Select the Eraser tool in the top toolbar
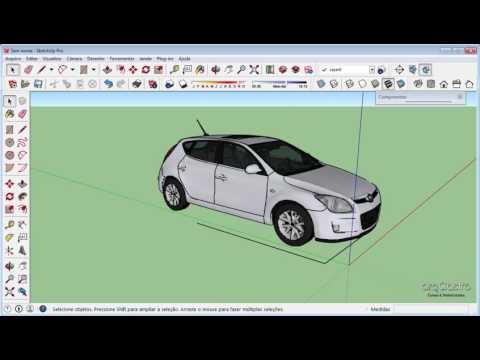 click(x=28, y=70)
